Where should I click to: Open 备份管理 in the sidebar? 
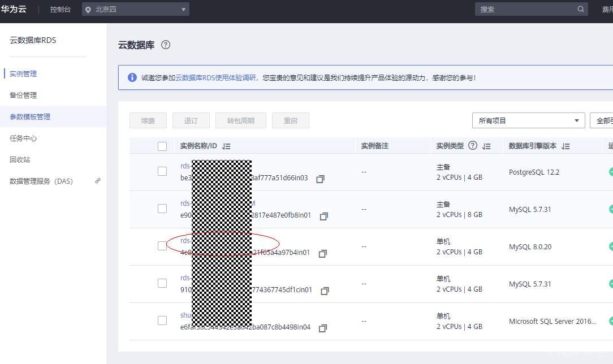pyautogui.click(x=23, y=96)
